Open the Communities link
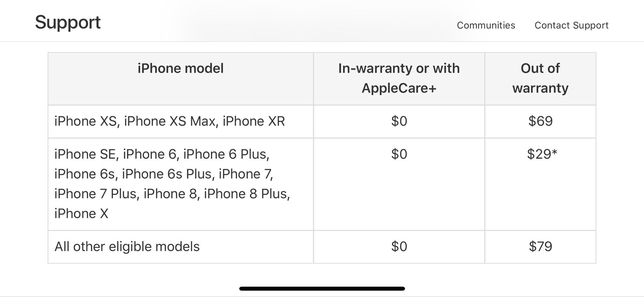This screenshot has height=297, width=644. pos(486,25)
